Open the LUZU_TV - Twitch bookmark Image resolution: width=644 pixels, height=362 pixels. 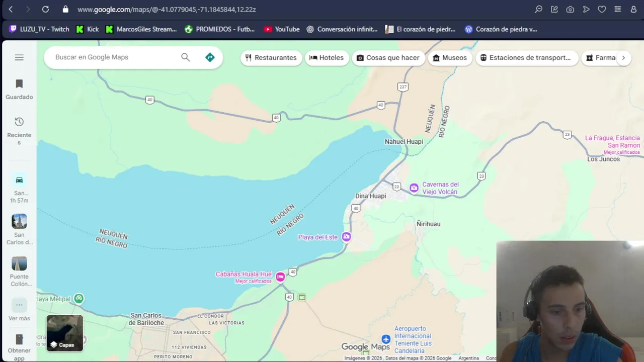[x=39, y=29]
